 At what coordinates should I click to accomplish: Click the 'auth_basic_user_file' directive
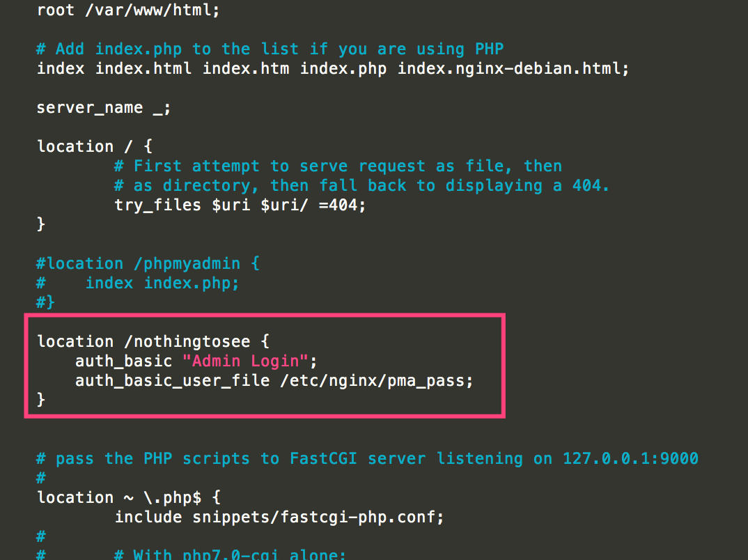[x=172, y=381]
